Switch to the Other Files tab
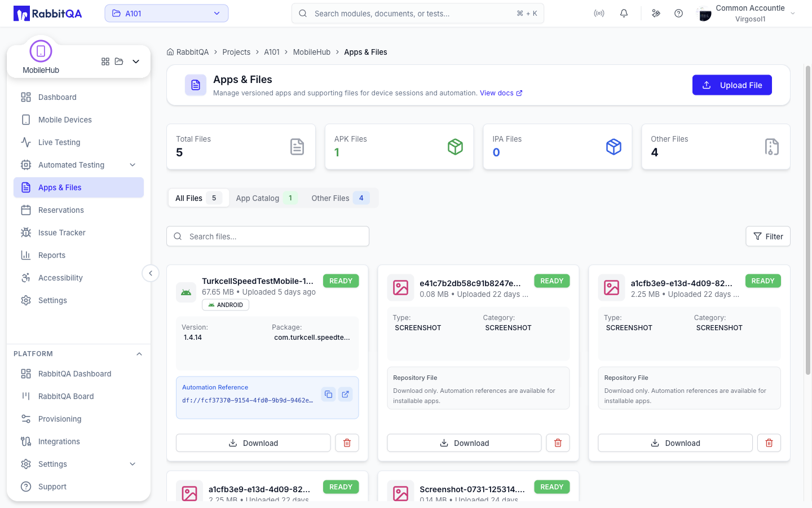The image size is (812, 508). click(340, 198)
